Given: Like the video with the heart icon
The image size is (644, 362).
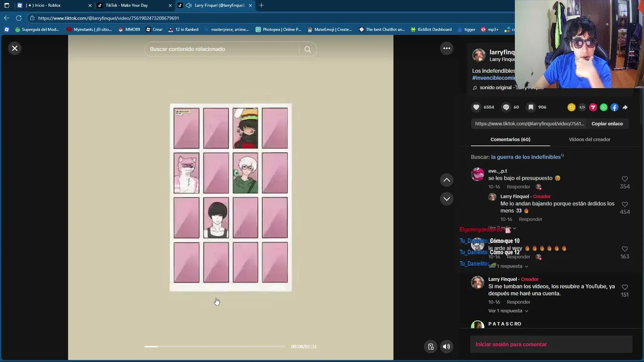Looking at the screenshot, I should (x=476, y=107).
